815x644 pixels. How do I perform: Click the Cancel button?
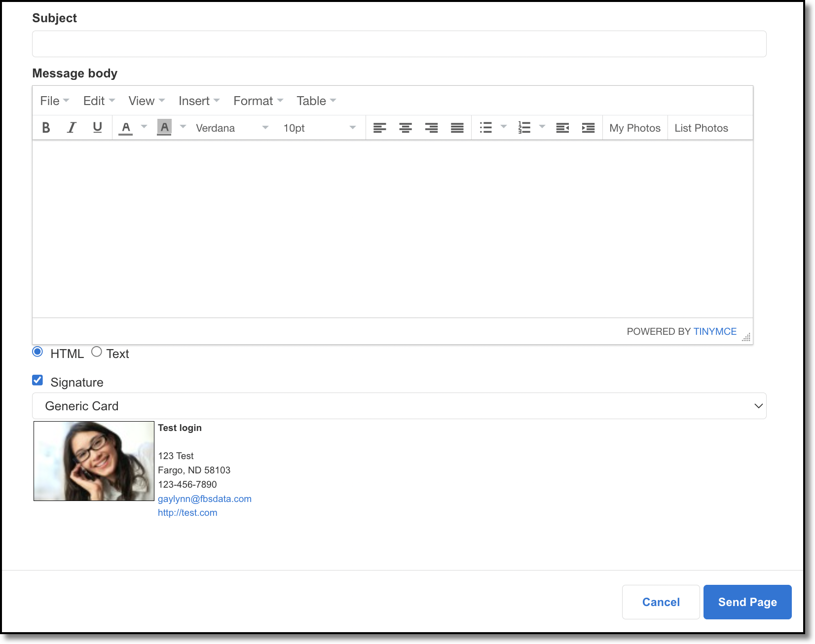[x=661, y=602]
